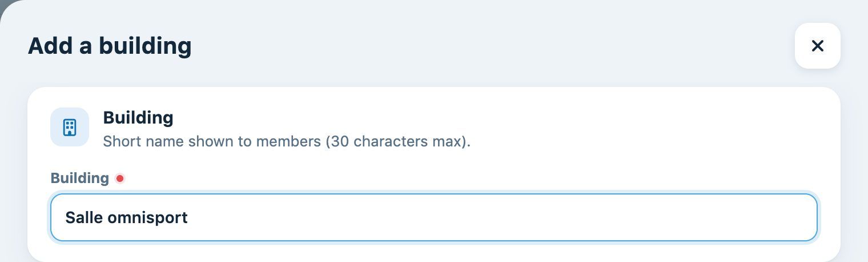Click the dialog header area left of the X button
Image resolution: width=868 pixels, height=262 pixels.
491,46
